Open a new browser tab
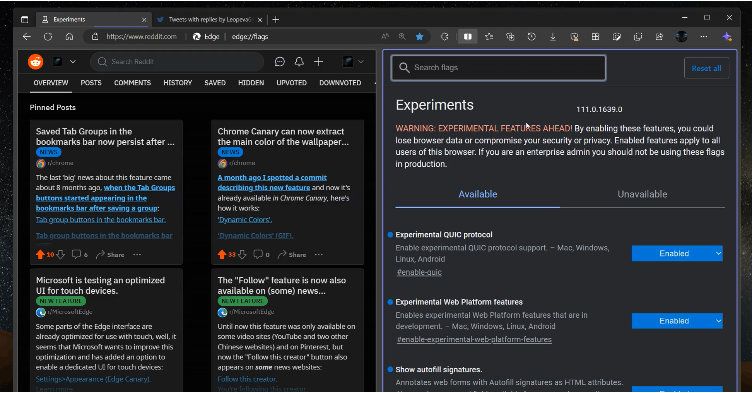This screenshot has width=752, height=393. pyautogui.click(x=276, y=20)
